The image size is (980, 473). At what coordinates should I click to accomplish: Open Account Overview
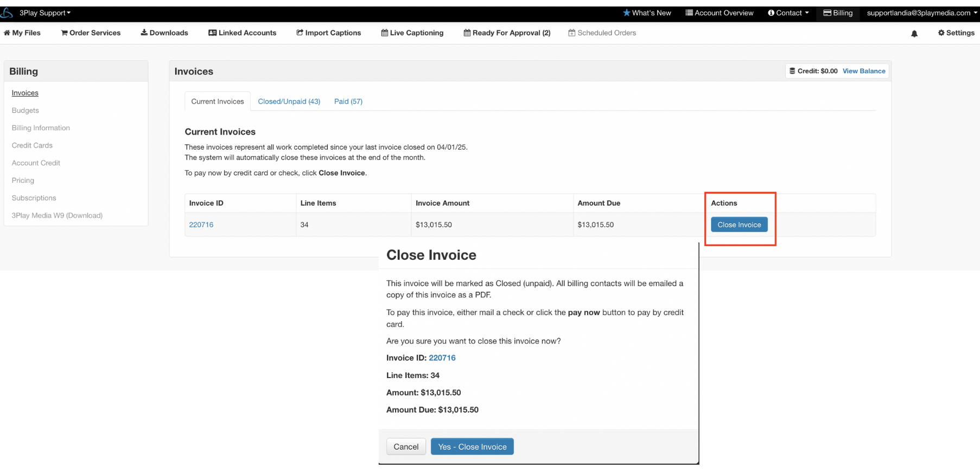pyautogui.click(x=720, y=13)
